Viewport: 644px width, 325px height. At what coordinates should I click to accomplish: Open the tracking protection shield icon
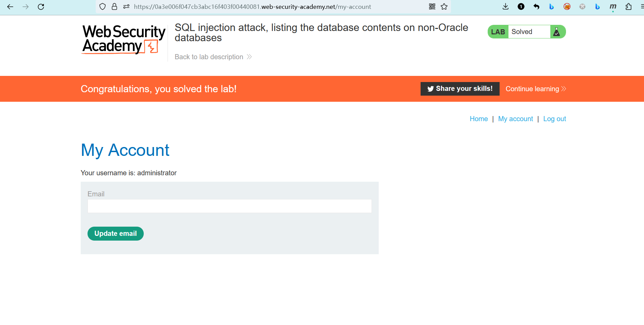(103, 7)
